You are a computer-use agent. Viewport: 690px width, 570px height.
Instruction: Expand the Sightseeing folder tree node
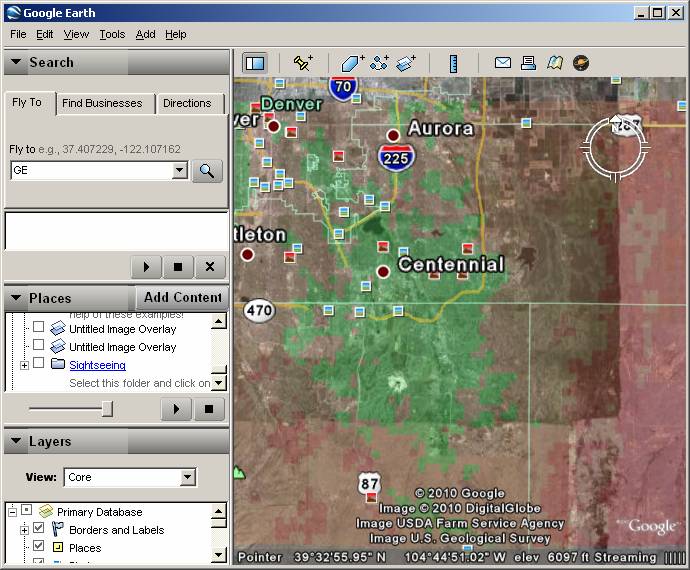pyautogui.click(x=25, y=365)
